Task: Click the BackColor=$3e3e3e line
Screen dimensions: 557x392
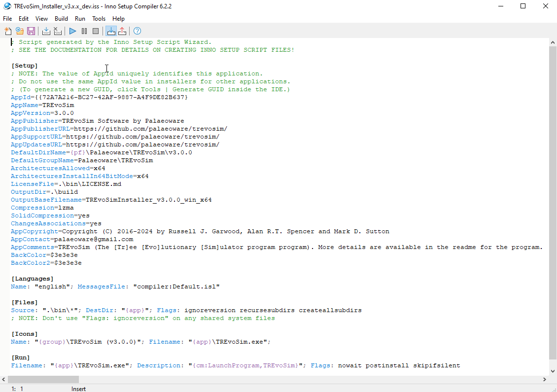Action: (44, 255)
